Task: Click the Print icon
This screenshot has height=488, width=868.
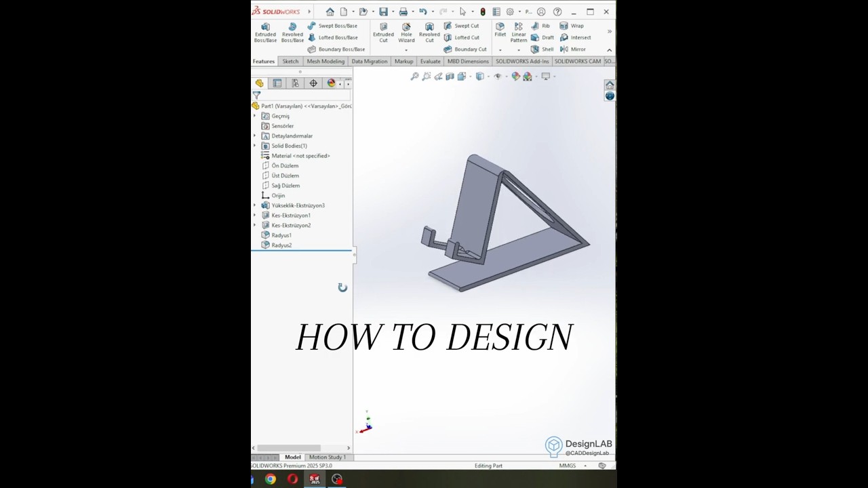Action: click(x=403, y=12)
